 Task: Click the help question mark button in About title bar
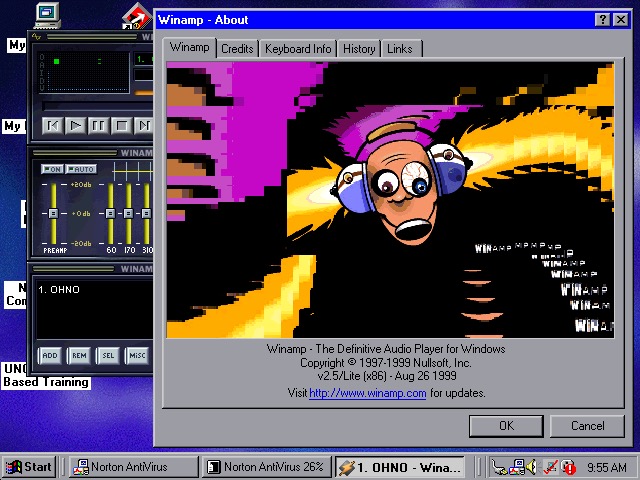click(602, 20)
